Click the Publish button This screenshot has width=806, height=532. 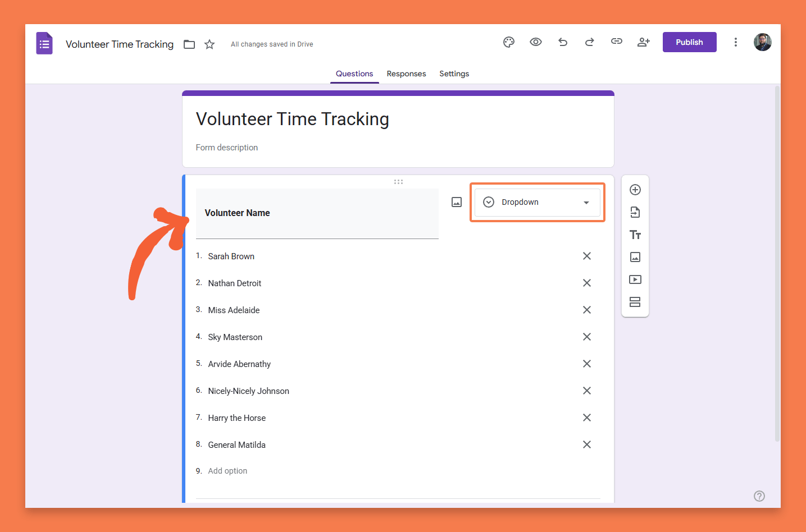[689, 42]
